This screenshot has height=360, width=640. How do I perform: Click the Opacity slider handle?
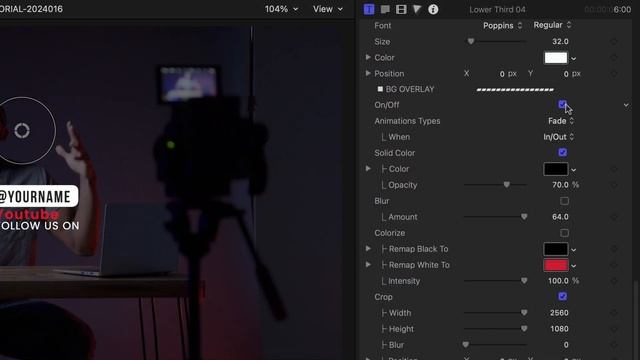[x=507, y=185]
